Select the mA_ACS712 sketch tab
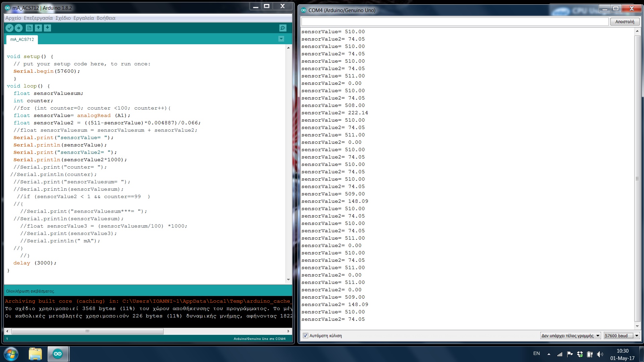This screenshot has width=644, height=362. pos(22,40)
